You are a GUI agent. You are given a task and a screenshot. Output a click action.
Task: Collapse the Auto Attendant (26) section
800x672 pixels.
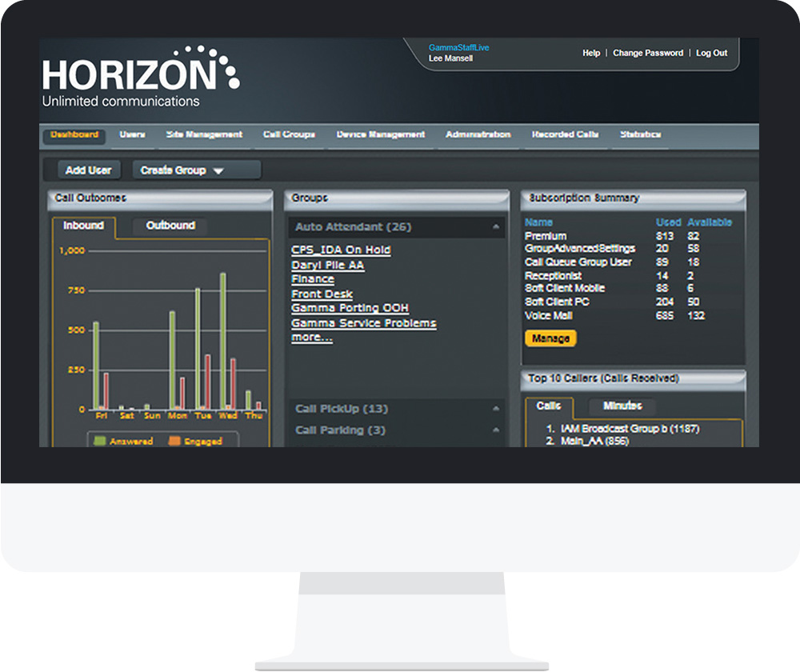[397, 226]
